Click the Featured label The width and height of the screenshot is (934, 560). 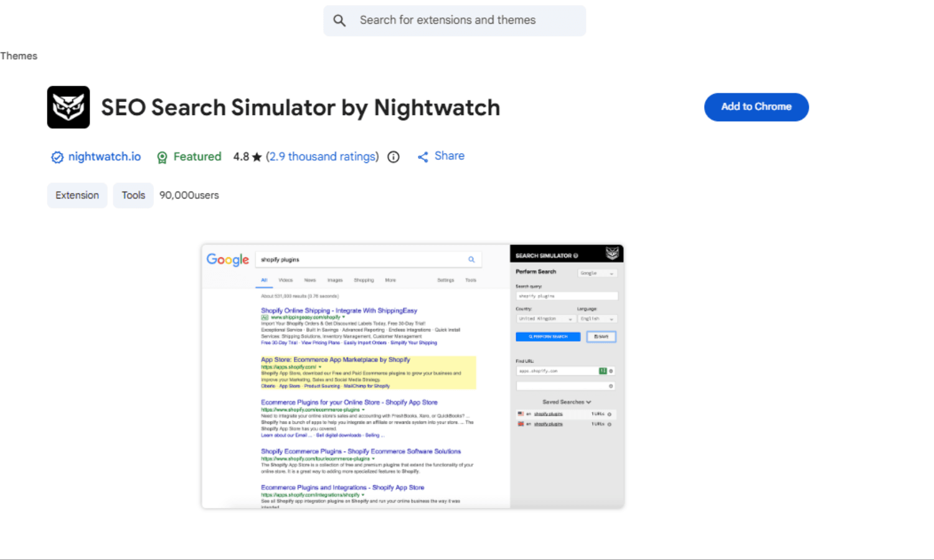[197, 157]
